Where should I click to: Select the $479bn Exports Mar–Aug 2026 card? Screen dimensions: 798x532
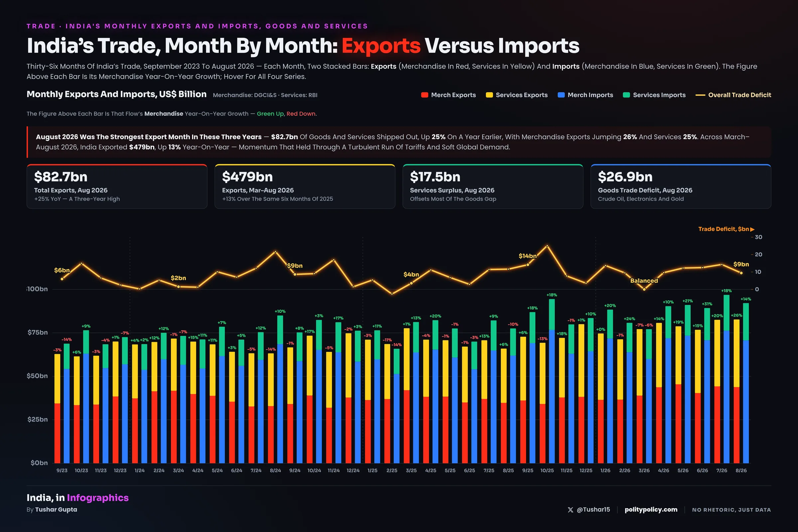click(x=305, y=186)
